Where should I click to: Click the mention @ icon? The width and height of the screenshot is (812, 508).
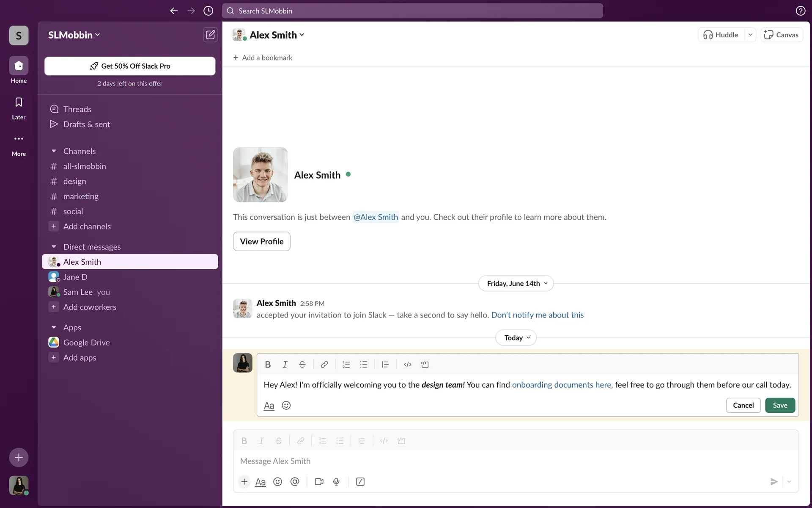(x=295, y=482)
